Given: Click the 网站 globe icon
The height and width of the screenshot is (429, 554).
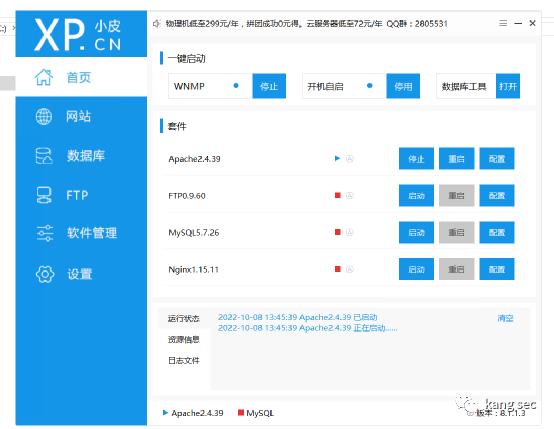Looking at the screenshot, I should [44, 116].
